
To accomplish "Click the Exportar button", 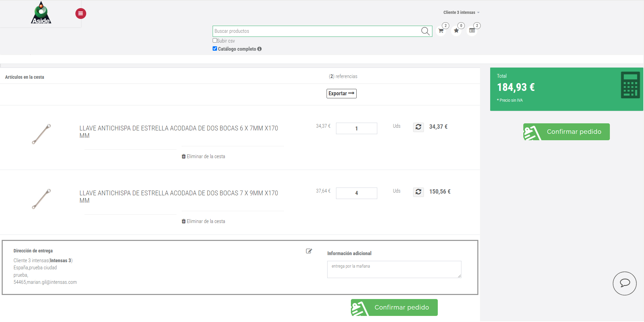I will click(341, 94).
